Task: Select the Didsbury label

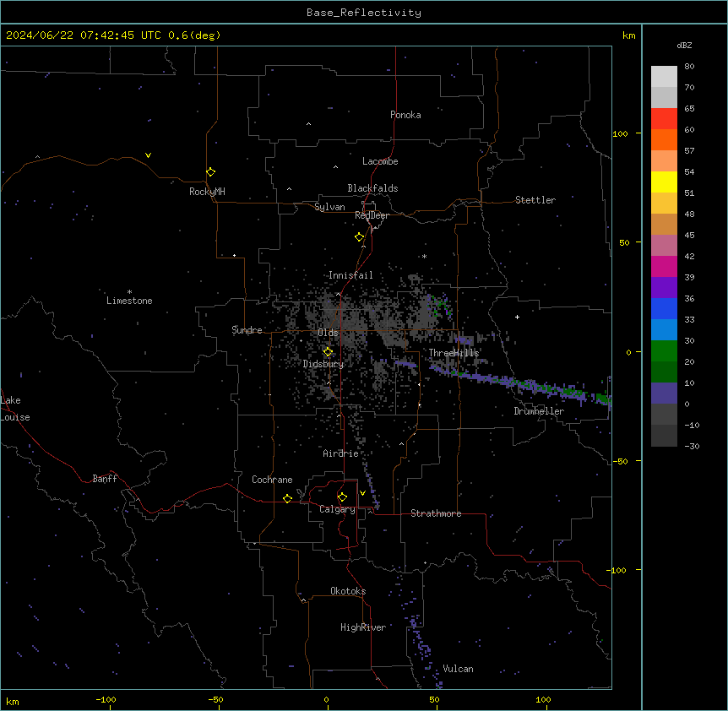Action: pyautogui.click(x=323, y=364)
